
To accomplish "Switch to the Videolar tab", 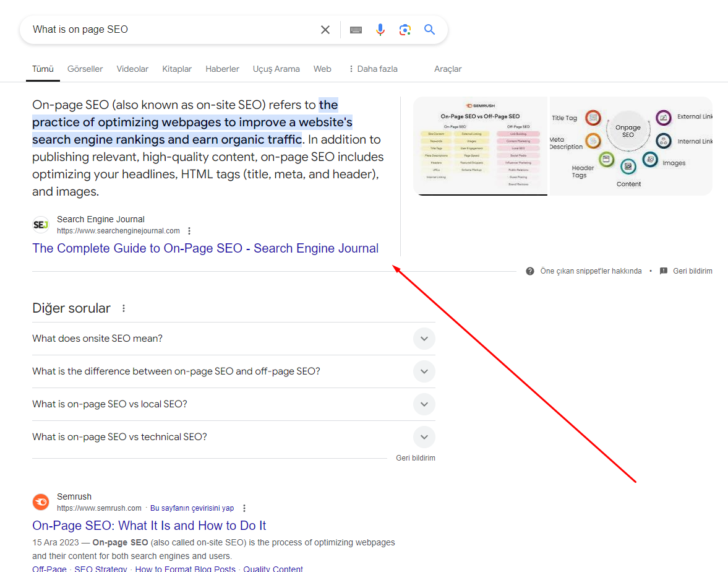I will (132, 69).
